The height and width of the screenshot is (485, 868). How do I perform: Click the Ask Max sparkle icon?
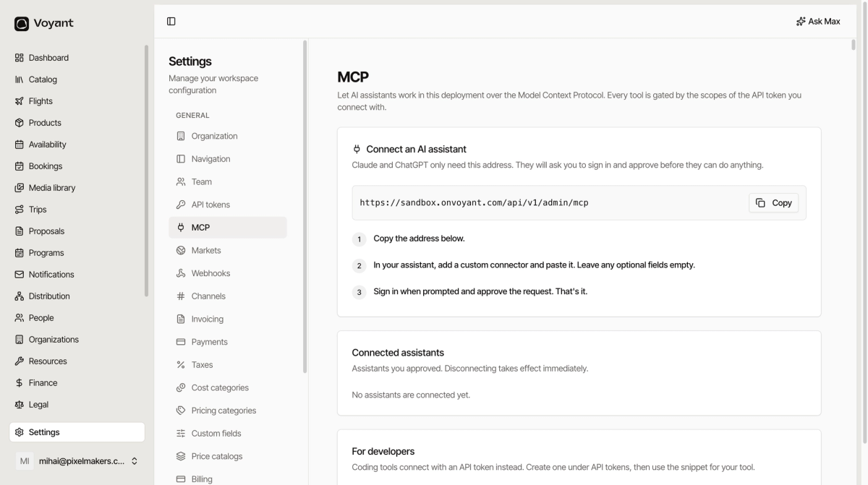tap(801, 22)
